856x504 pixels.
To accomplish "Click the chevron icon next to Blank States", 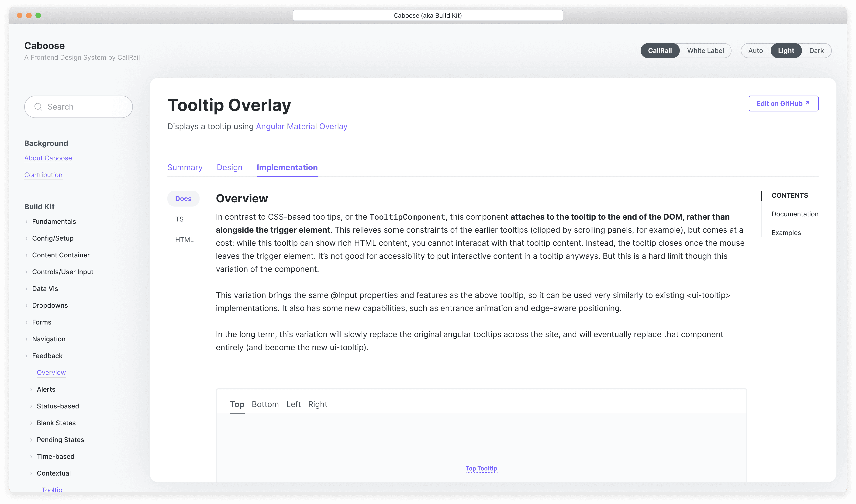I will tap(31, 423).
